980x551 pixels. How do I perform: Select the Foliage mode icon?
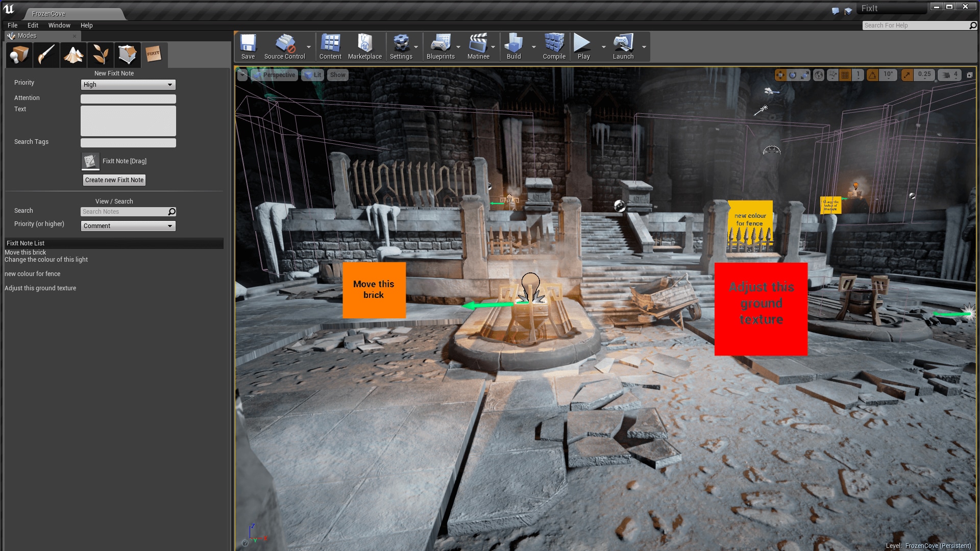(100, 54)
